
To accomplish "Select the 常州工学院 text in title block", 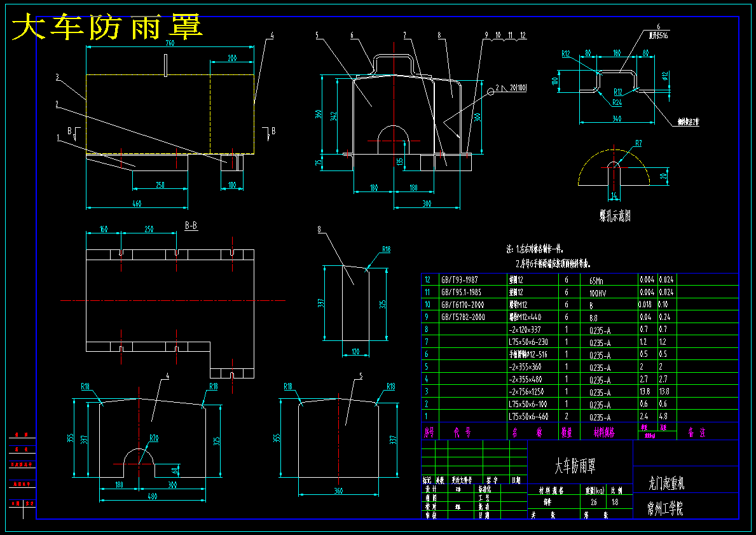I will [665, 508].
